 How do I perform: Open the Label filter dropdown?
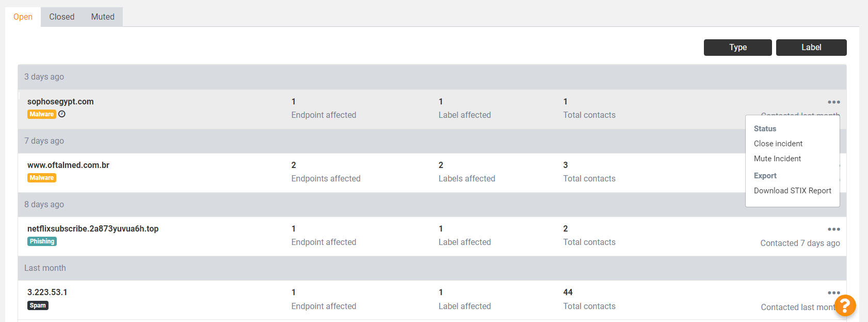point(811,48)
